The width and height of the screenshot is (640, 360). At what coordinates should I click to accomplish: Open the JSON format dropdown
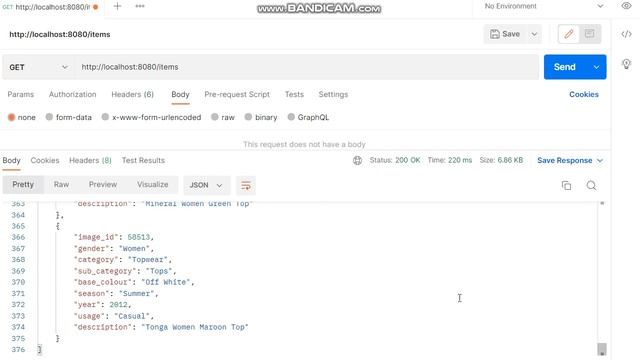[207, 185]
